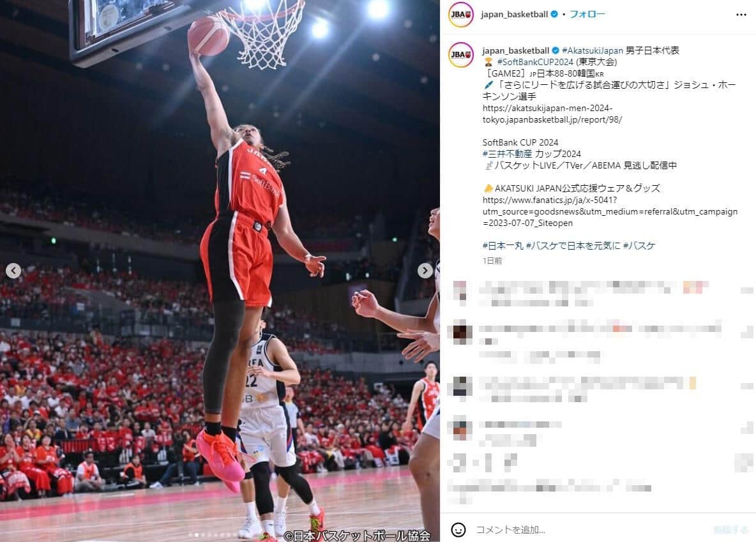Open the three-dot more options menu
Image resolution: width=756 pixels, height=542 pixels.
[741, 15]
